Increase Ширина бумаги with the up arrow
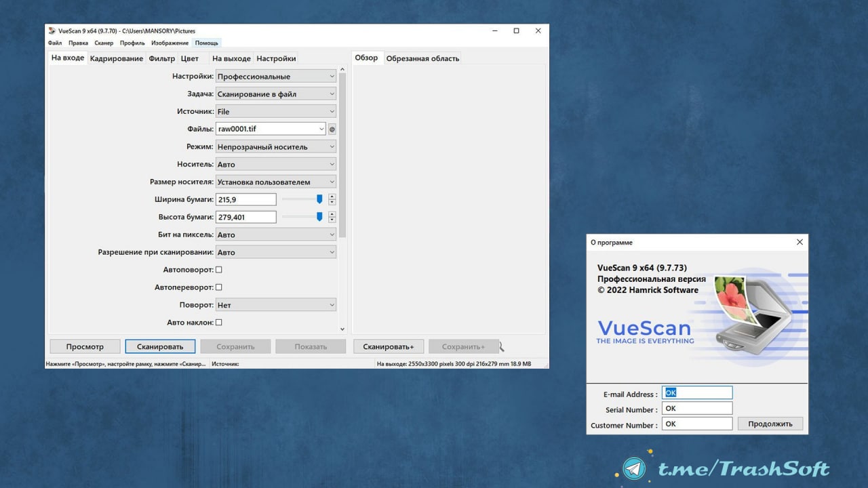 (332, 197)
